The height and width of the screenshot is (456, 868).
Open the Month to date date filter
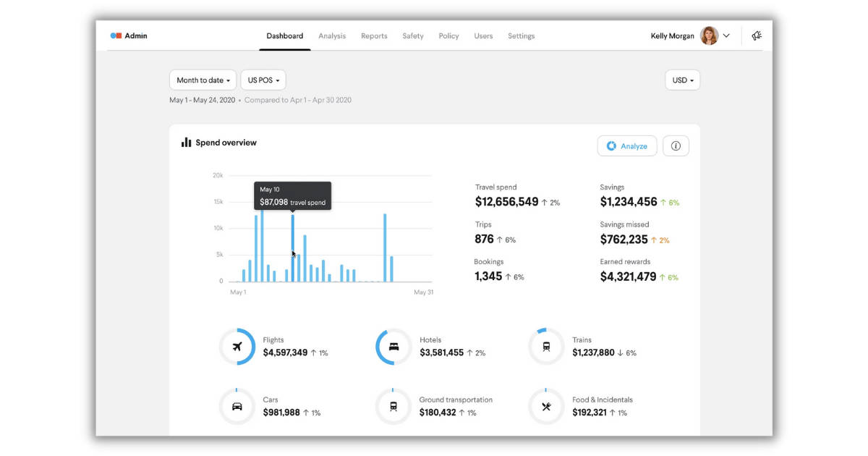click(203, 80)
